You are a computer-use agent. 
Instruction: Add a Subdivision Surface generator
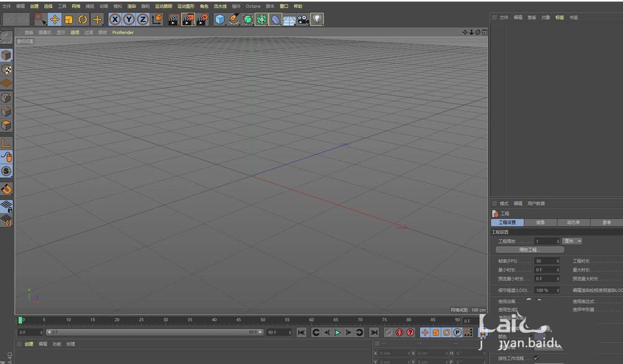tap(248, 20)
